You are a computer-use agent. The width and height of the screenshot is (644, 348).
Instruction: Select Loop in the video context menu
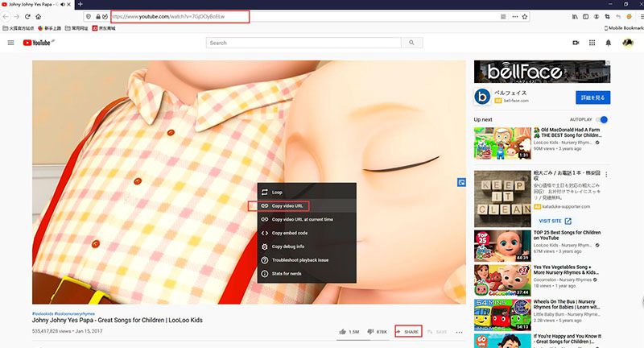click(307, 192)
